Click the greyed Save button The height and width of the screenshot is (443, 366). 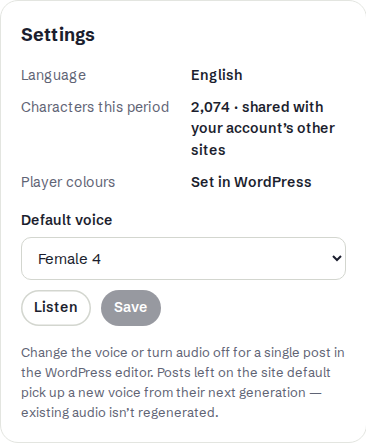pyautogui.click(x=131, y=307)
